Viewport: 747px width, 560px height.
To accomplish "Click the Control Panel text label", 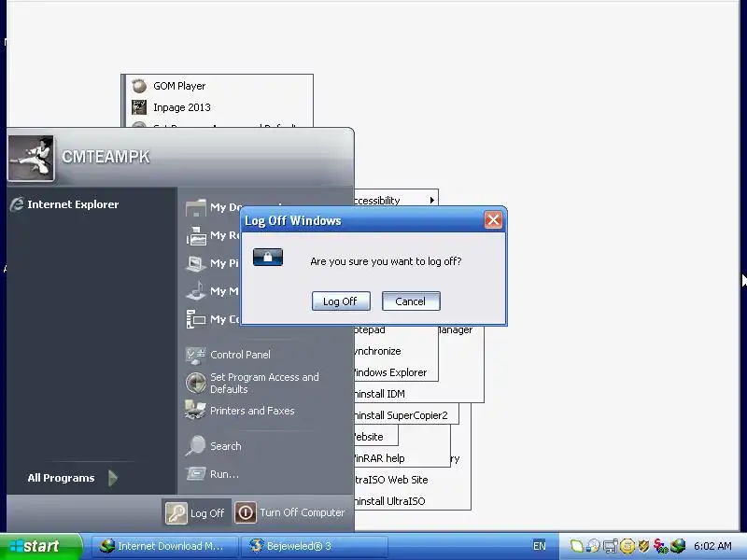I will (x=241, y=355).
